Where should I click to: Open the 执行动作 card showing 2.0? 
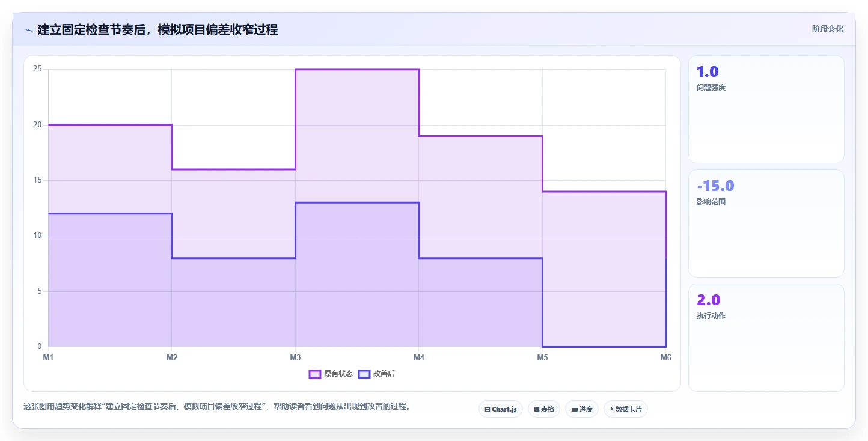tap(766, 338)
